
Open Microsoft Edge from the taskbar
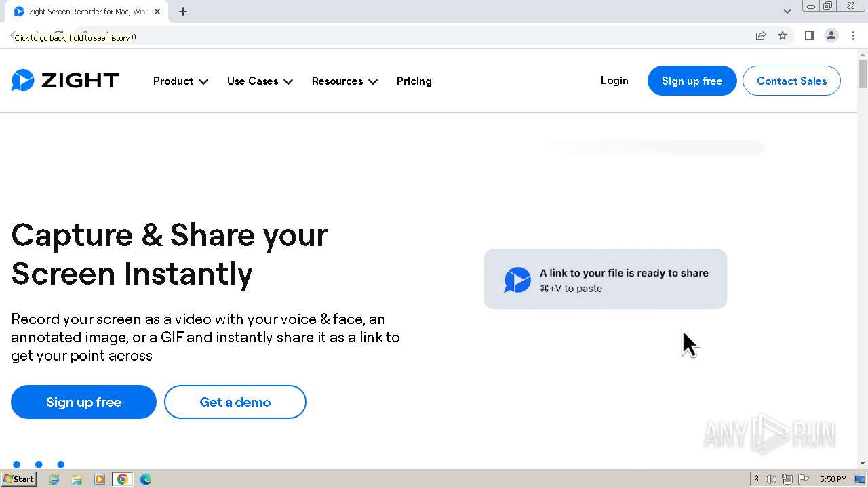[x=146, y=479]
